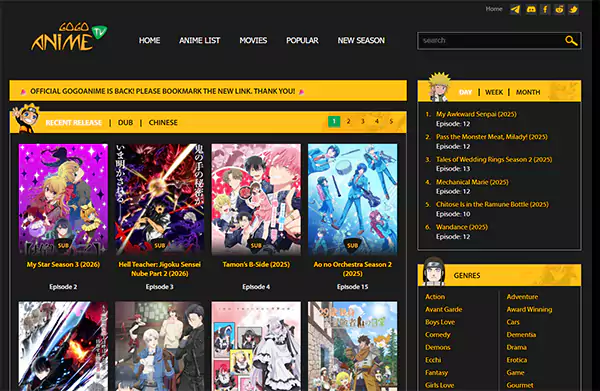
Task: Switch to the CHINESE tab
Action: [x=163, y=122]
